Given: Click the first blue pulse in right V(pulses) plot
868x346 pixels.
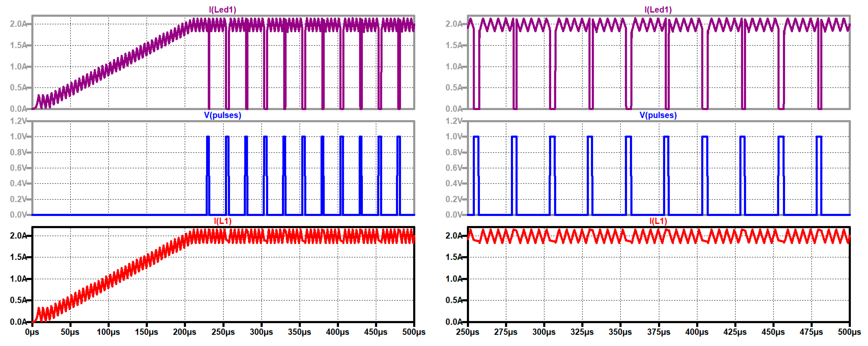Looking at the screenshot, I should coord(476,175).
